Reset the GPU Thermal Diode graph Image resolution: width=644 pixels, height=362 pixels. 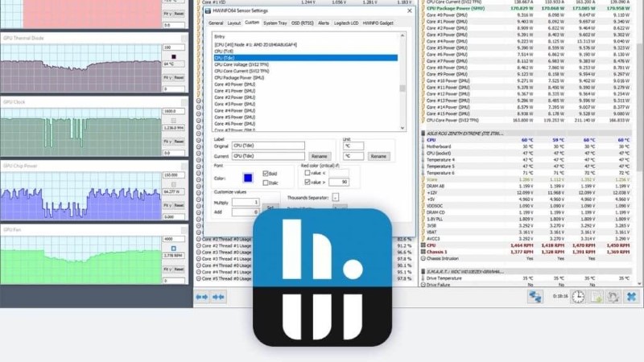(179, 77)
